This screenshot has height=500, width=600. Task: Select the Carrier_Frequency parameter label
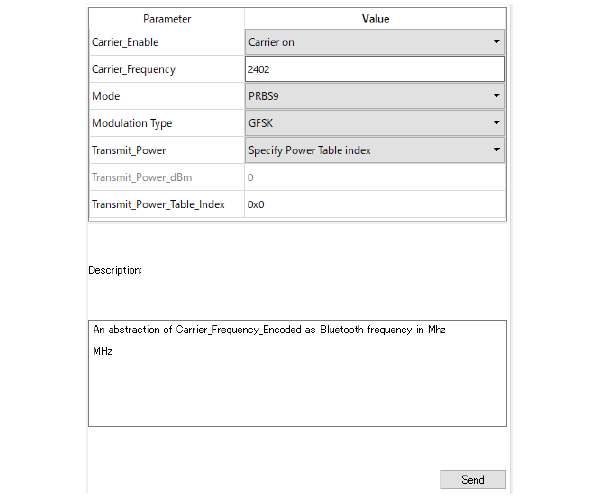134,69
